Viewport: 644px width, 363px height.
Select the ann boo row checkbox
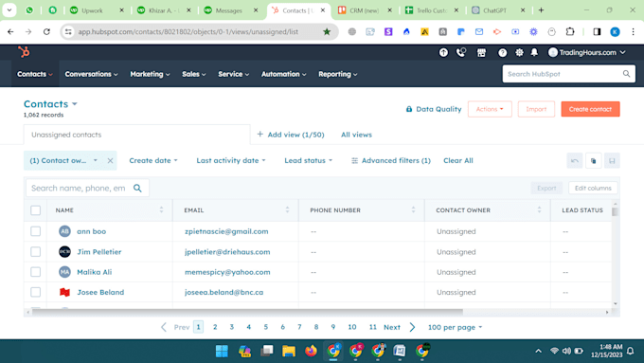(36, 231)
